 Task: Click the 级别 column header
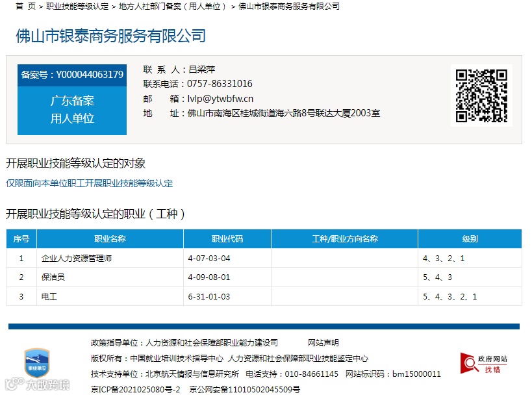point(470,238)
